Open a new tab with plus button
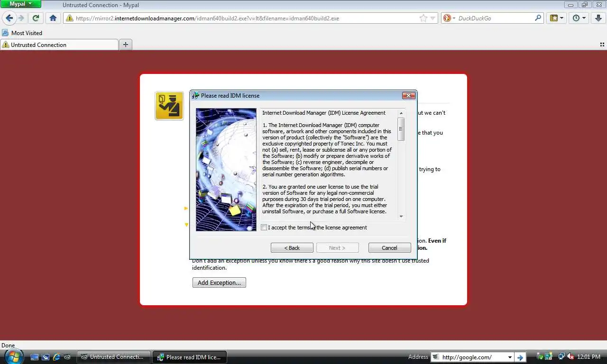Screen dimensions: 607x364 [126, 45]
